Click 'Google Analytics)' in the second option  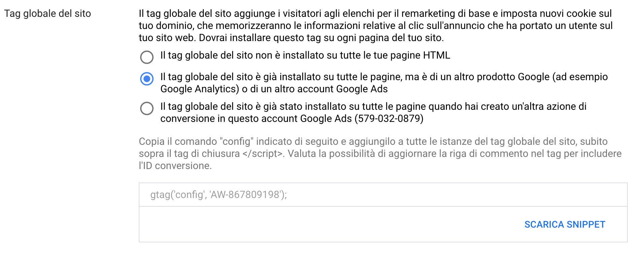[x=200, y=89]
